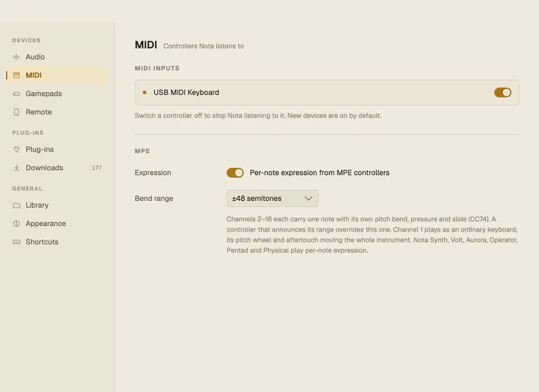The height and width of the screenshot is (392, 539).
Task: Click the Library folder icon
Action: (x=17, y=205)
